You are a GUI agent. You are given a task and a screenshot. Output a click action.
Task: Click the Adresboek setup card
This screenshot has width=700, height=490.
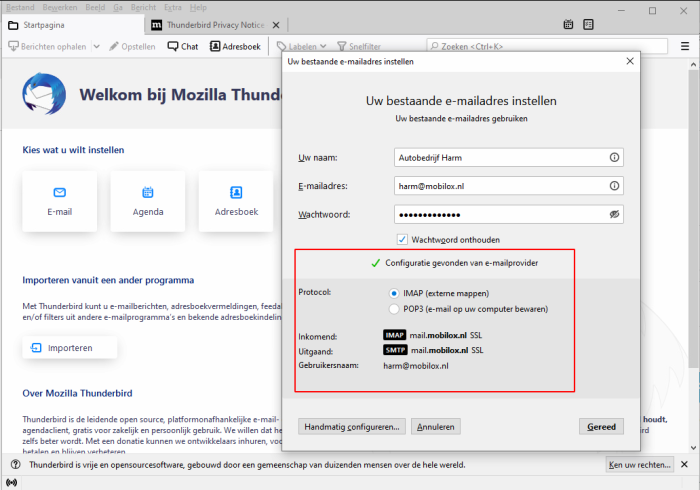pyautogui.click(x=236, y=201)
